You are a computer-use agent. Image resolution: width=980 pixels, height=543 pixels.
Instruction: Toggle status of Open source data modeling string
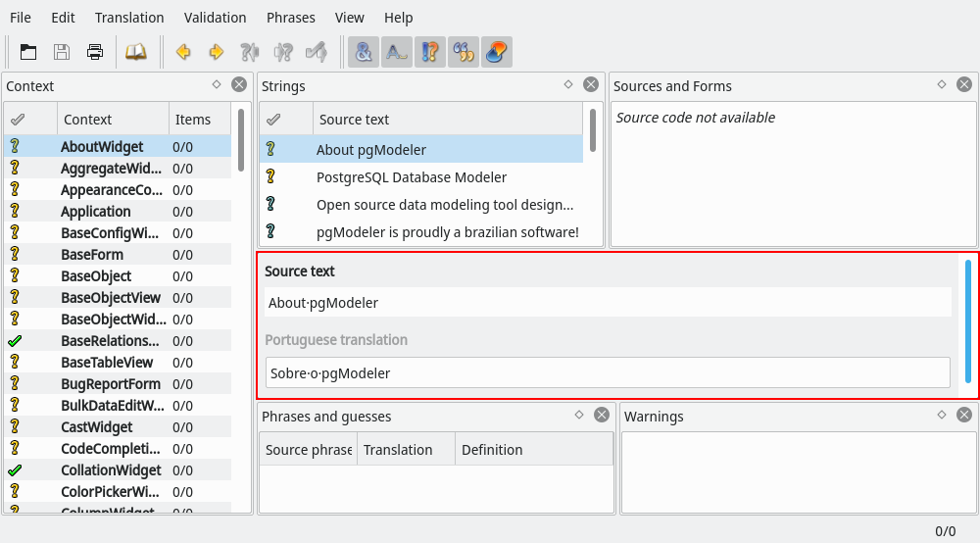pos(270,204)
